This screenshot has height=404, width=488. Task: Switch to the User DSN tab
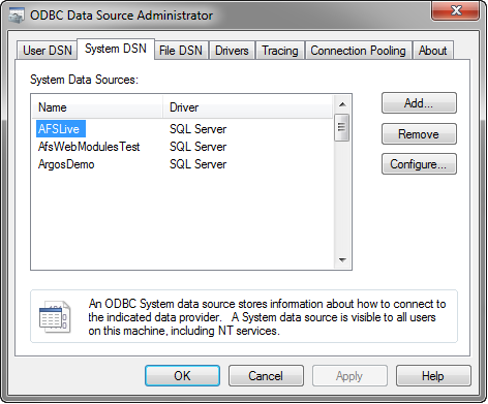[x=47, y=51]
